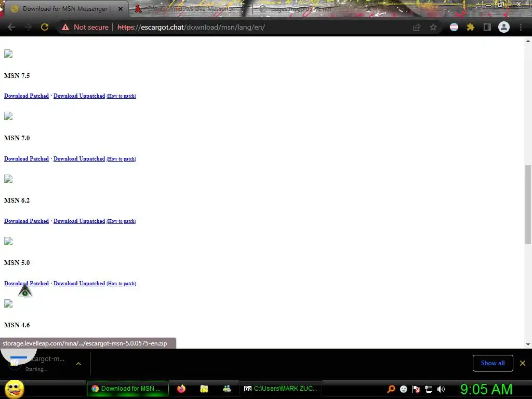Switch to Download for MSN Messenger tab
This screenshot has height=399, width=532.
pyautogui.click(x=65, y=9)
